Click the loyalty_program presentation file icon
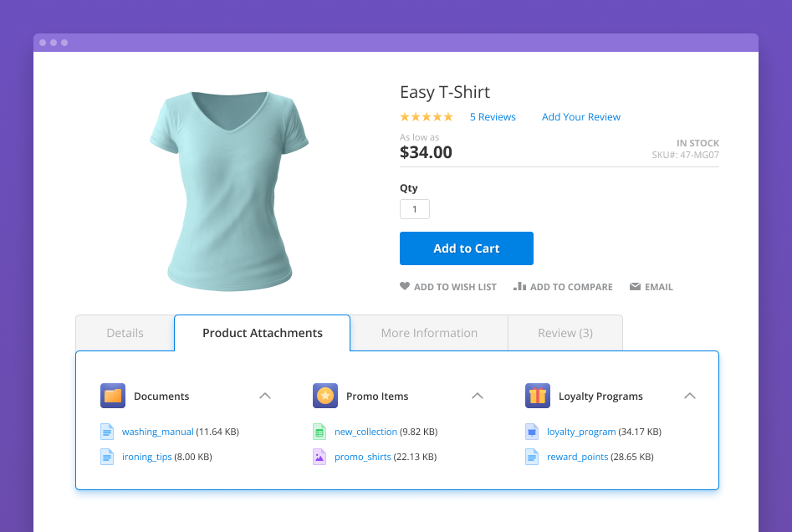Viewport: 792px width, 532px height. click(x=532, y=432)
